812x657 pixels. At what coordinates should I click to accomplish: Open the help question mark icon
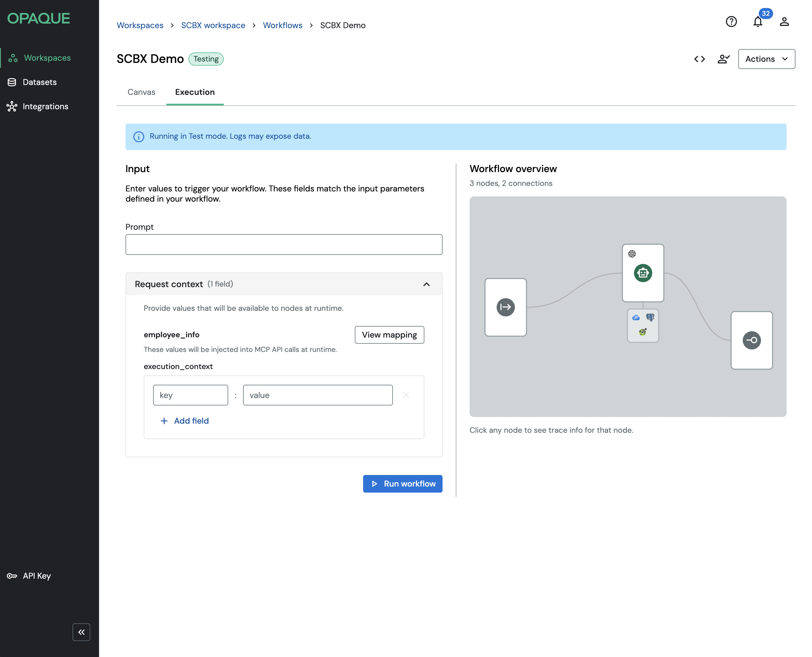coord(731,22)
